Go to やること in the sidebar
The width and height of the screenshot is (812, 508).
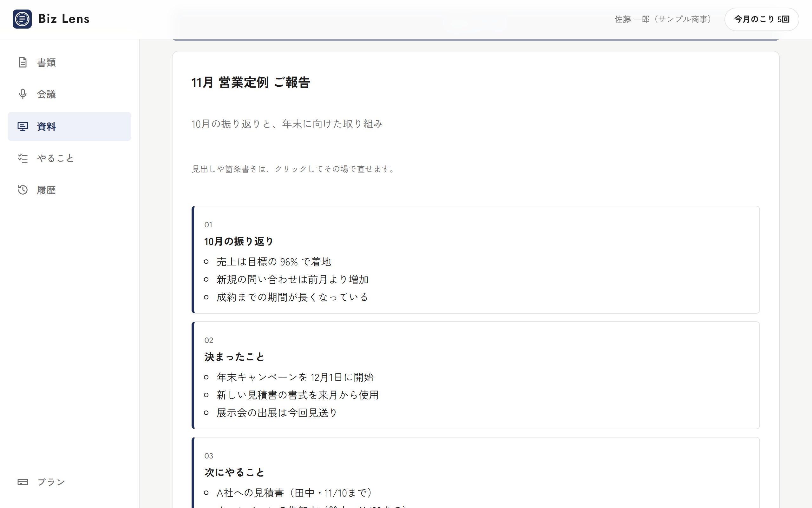pyautogui.click(x=69, y=158)
